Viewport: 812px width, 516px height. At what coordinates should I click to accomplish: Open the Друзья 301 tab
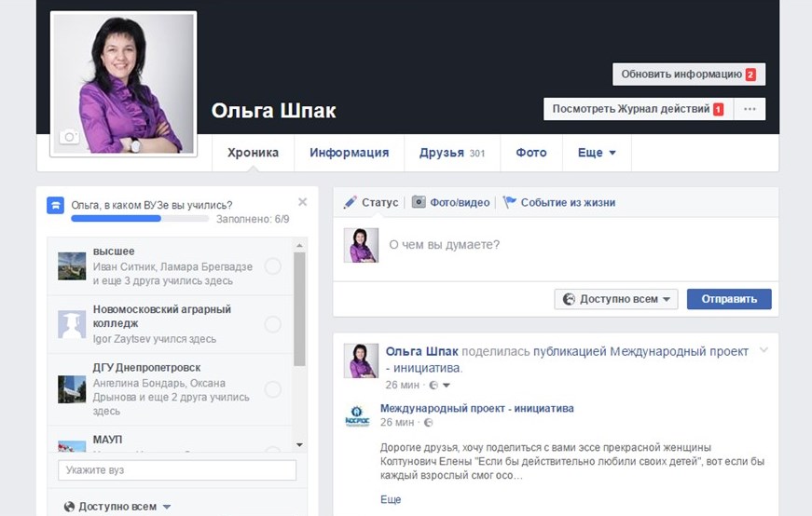[x=452, y=153]
